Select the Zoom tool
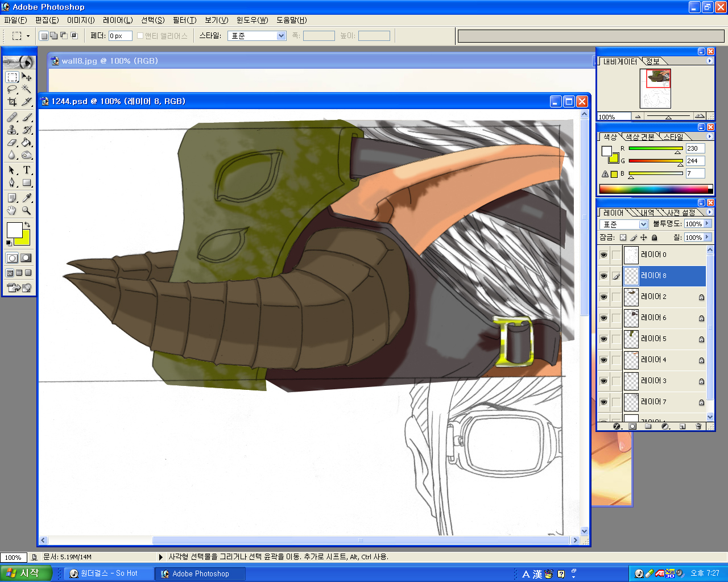 (x=27, y=210)
